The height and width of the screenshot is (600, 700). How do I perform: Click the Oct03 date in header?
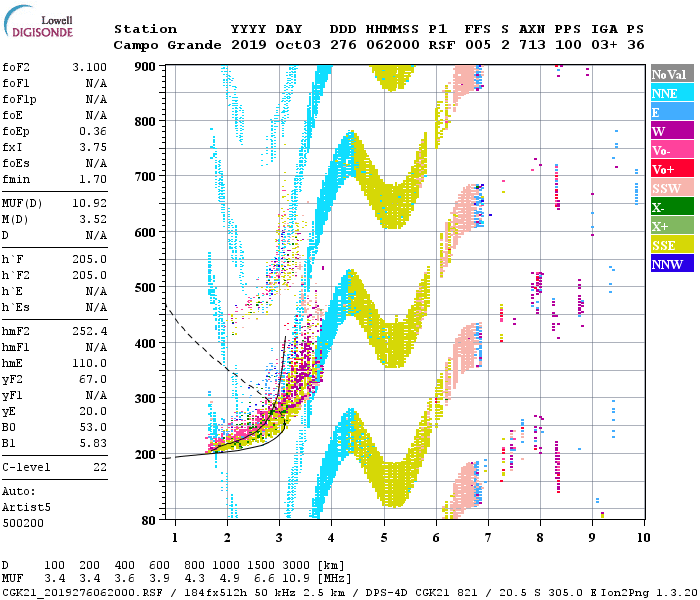(x=298, y=45)
